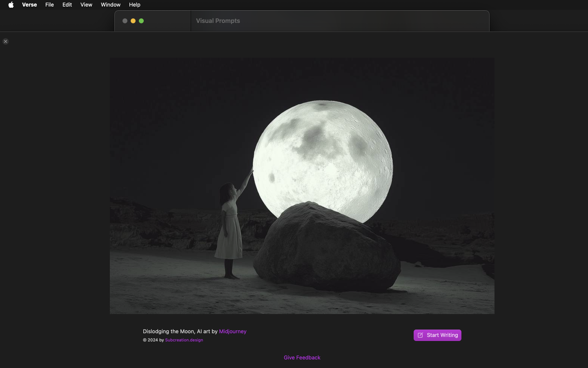Image resolution: width=588 pixels, height=368 pixels.
Task: Open the View menu
Action: coord(86,5)
